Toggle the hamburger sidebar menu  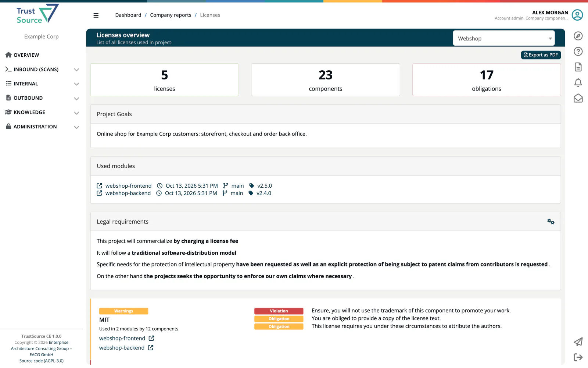pyautogui.click(x=96, y=15)
